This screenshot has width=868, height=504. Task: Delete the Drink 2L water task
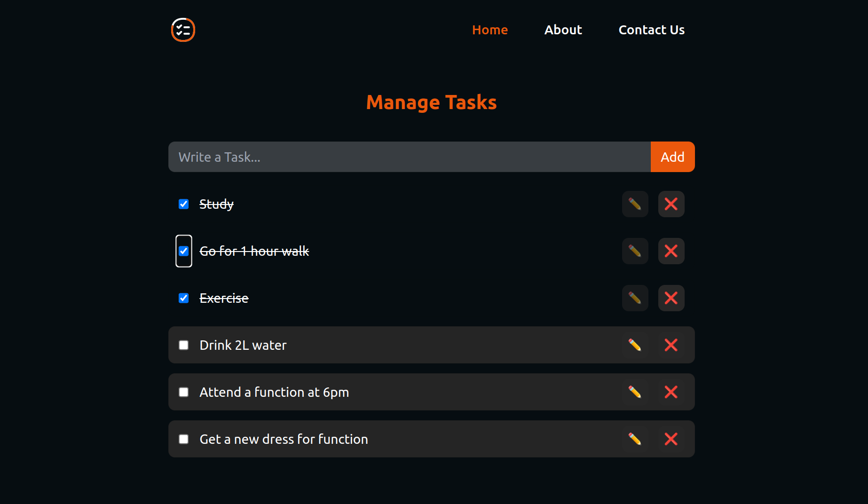coord(671,345)
